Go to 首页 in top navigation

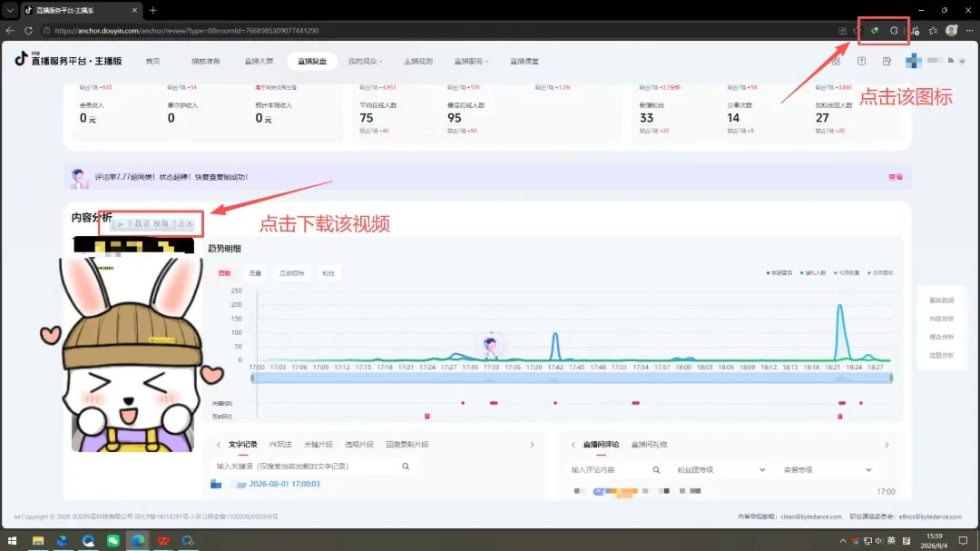coord(152,62)
